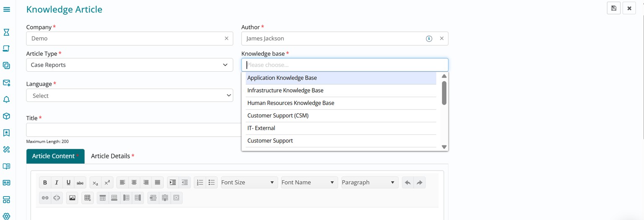Toggle bold formatting in editor toolbar

pos(45,183)
